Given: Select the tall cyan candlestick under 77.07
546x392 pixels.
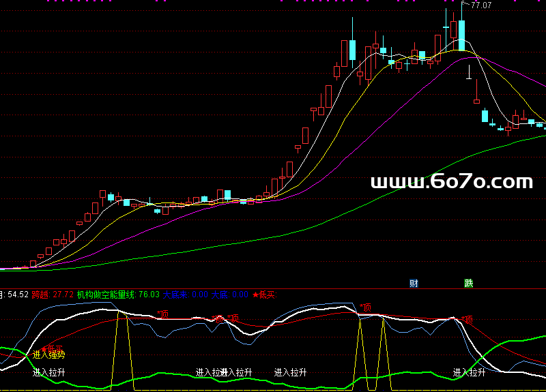Looking at the screenshot, I should tap(462, 34).
